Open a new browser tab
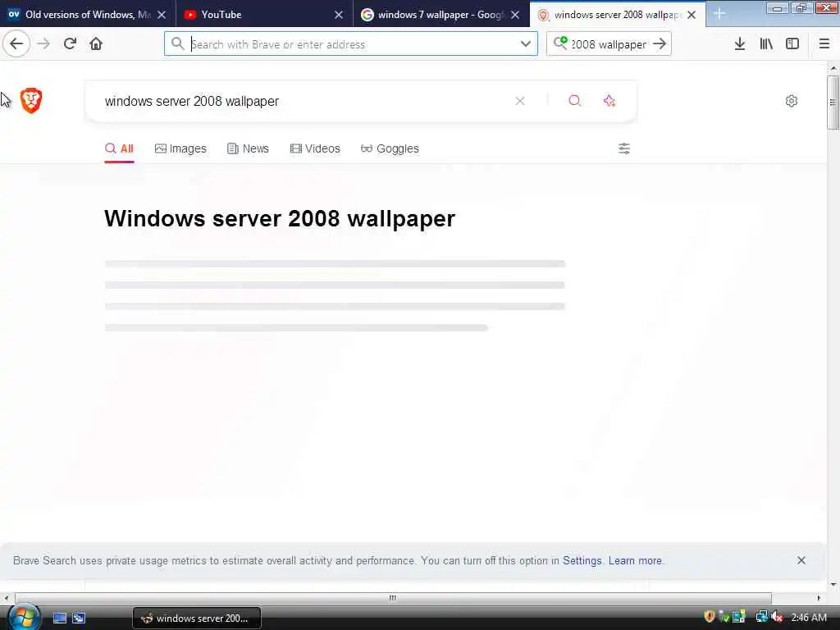Image resolution: width=840 pixels, height=630 pixels. (719, 14)
